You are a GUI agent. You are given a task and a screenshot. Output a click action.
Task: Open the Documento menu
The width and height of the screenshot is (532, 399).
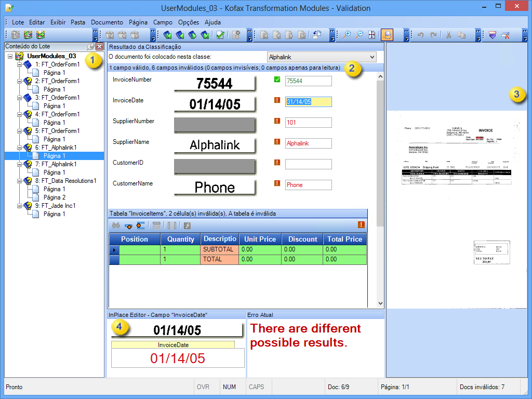(x=107, y=22)
